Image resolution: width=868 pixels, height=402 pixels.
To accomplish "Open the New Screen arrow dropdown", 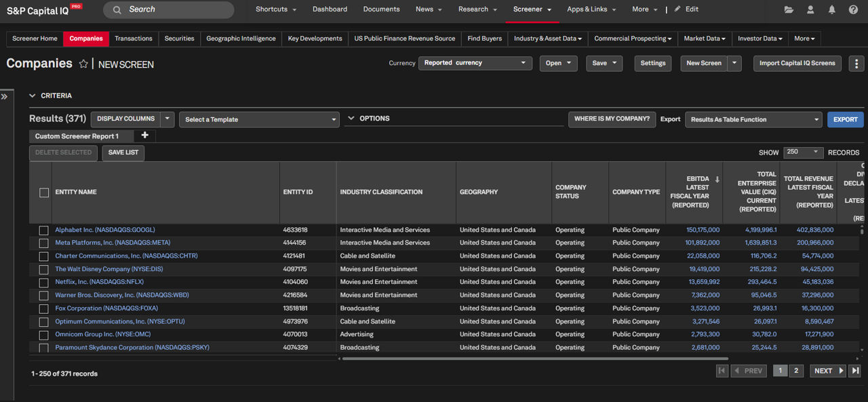I will click(734, 63).
